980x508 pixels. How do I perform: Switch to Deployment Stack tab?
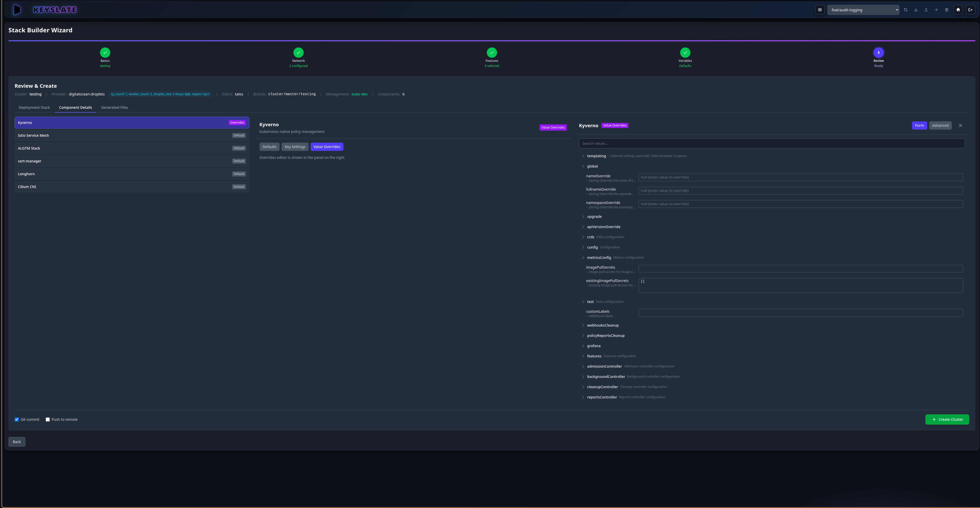click(34, 108)
